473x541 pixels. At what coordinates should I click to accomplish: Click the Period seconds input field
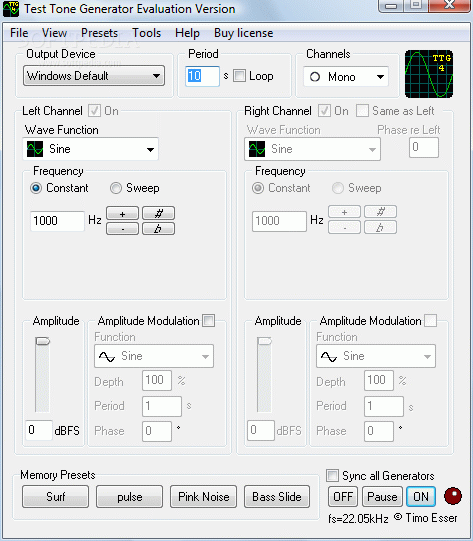tap(203, 76)
